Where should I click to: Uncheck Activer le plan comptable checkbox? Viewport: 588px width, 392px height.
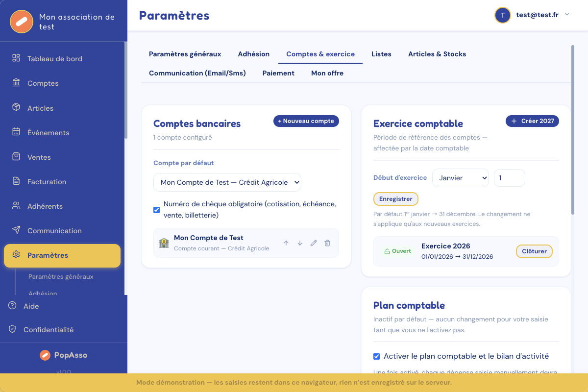(x=377, y=356)
